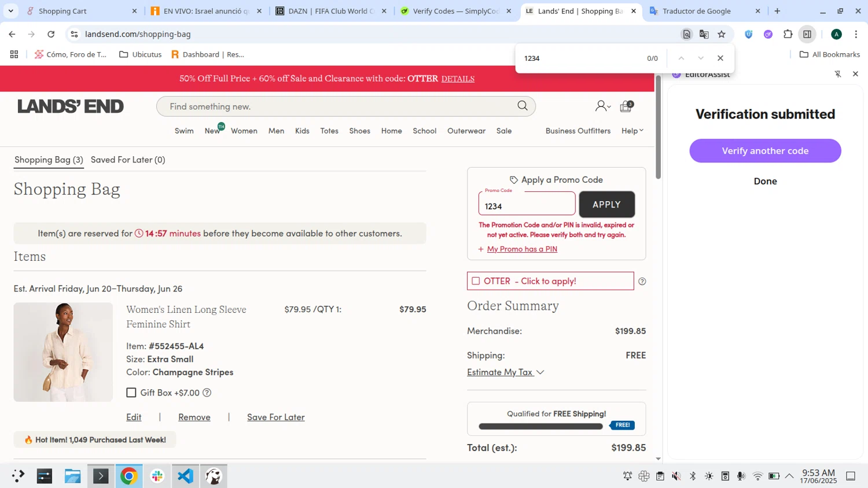Viewport: 868px width, 488px height.
Task: Check the Gift Box +$7.00 checkbox
Action: (x=131, y=393)
